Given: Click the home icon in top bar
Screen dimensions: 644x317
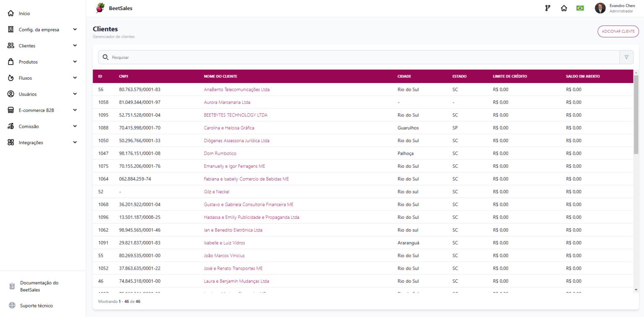Looking at the screenshot, I should [564, 8].
